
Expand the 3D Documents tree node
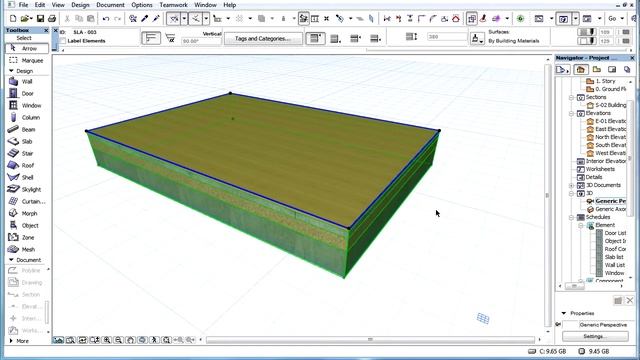pos(571,185)
